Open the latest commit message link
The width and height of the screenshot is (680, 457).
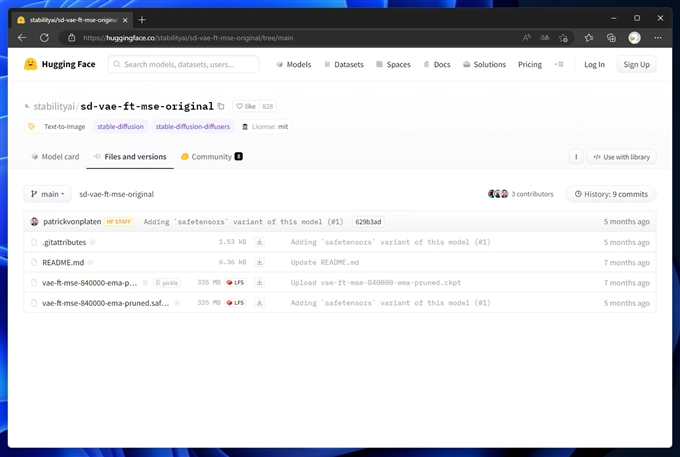pos(243,222)
